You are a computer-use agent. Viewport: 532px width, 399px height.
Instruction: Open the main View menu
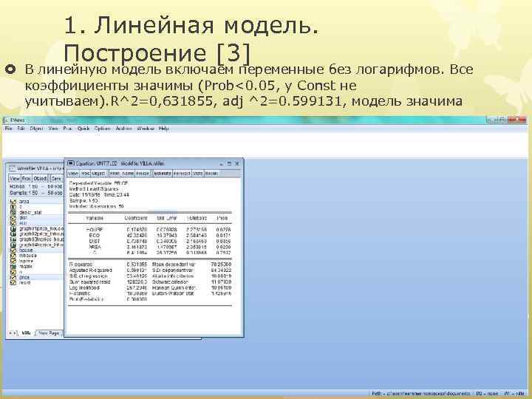tap(53, 129)
